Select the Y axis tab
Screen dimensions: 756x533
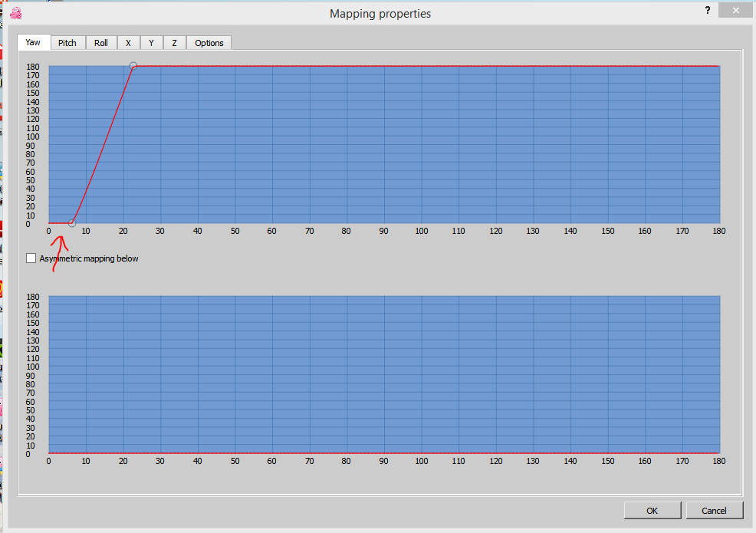coord(151,43)
